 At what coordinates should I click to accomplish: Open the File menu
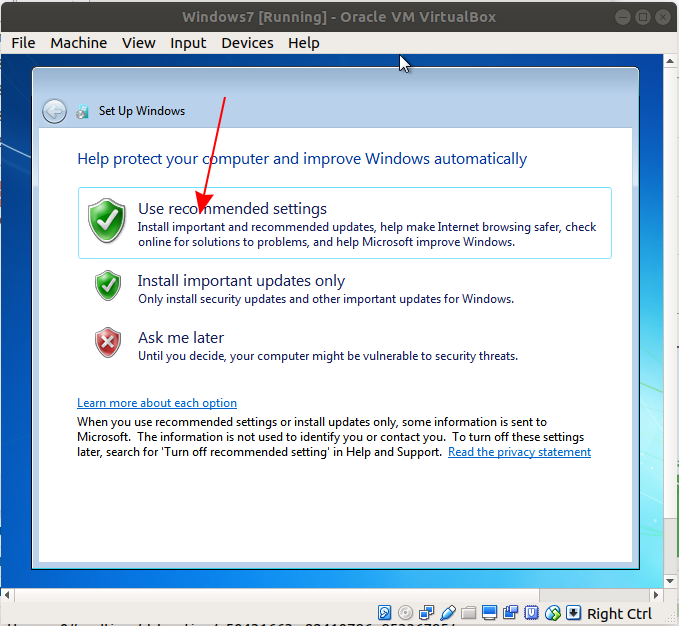[x=23, y=43]
